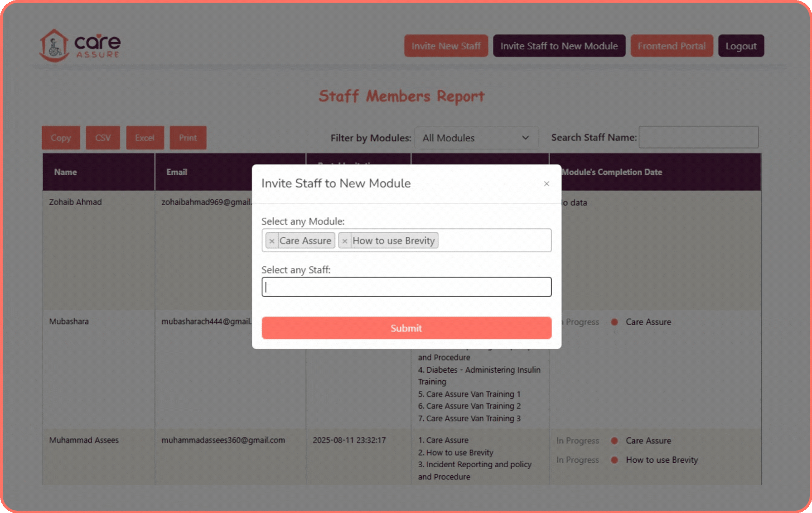812x513 pixels.
Task: Open the Frontend Portal
Action: (672, 46)
